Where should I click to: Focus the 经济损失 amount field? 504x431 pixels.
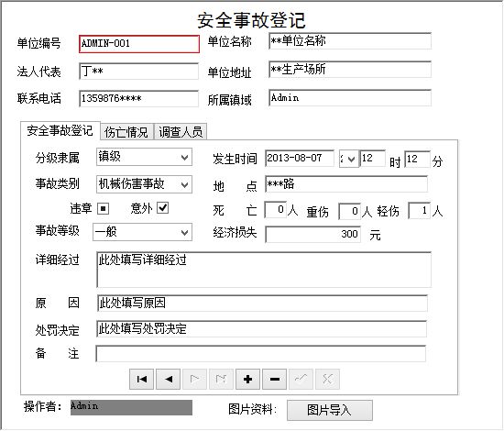pos(313,234)
